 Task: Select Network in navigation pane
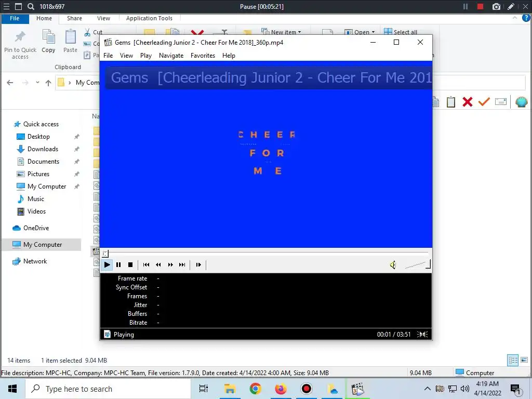35,261
